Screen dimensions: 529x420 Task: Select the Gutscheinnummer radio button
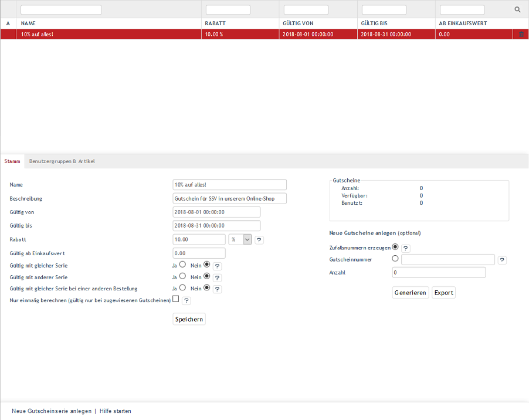(x=395, y=258)
